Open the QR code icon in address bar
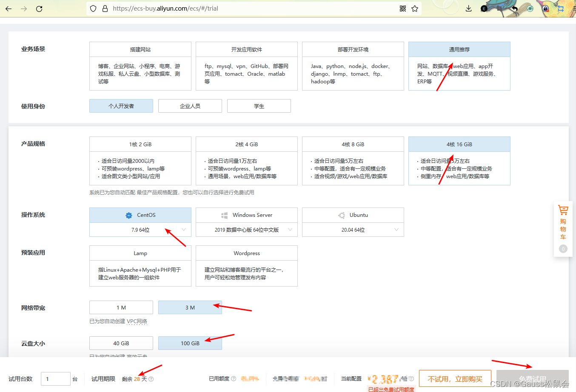 [x=403, y=9]
